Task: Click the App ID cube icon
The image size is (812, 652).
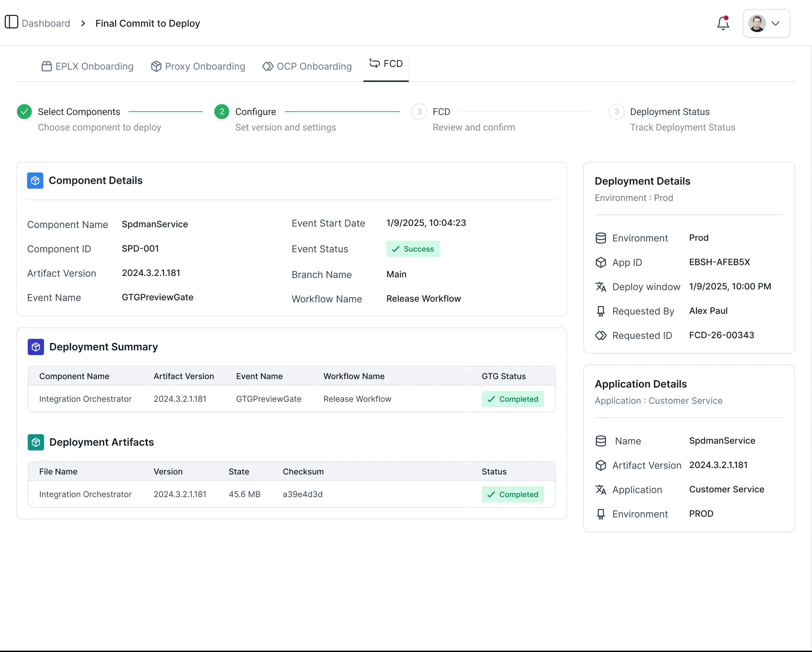Action: 601,262
